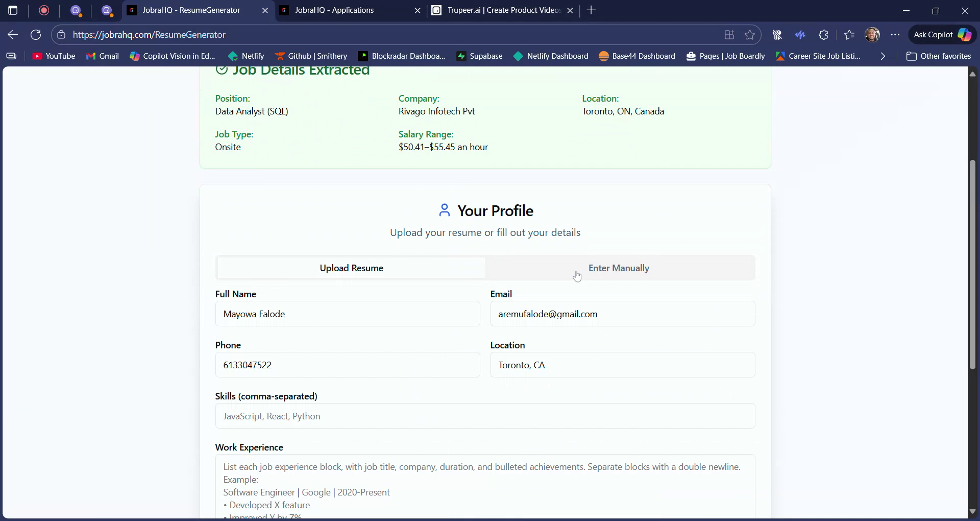Screen dimensions: 980x521
Task: Open the Settings and more menu
Action: click(896, 35)
